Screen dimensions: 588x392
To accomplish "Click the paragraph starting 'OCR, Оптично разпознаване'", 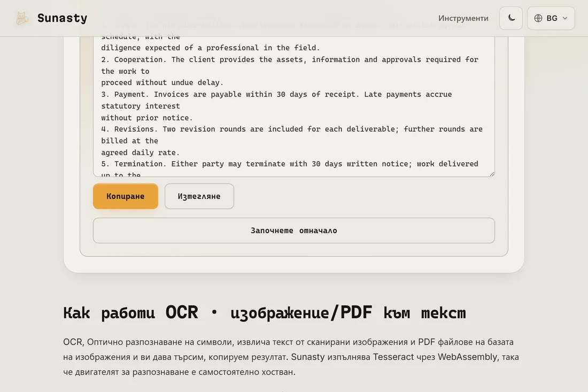I will pyautogui.click(x=291, y=357).
